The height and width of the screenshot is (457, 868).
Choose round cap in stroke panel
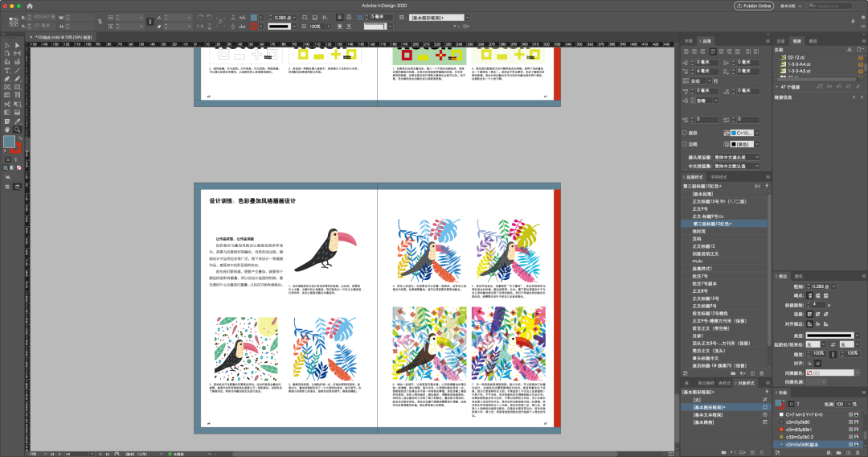(817, 296)
